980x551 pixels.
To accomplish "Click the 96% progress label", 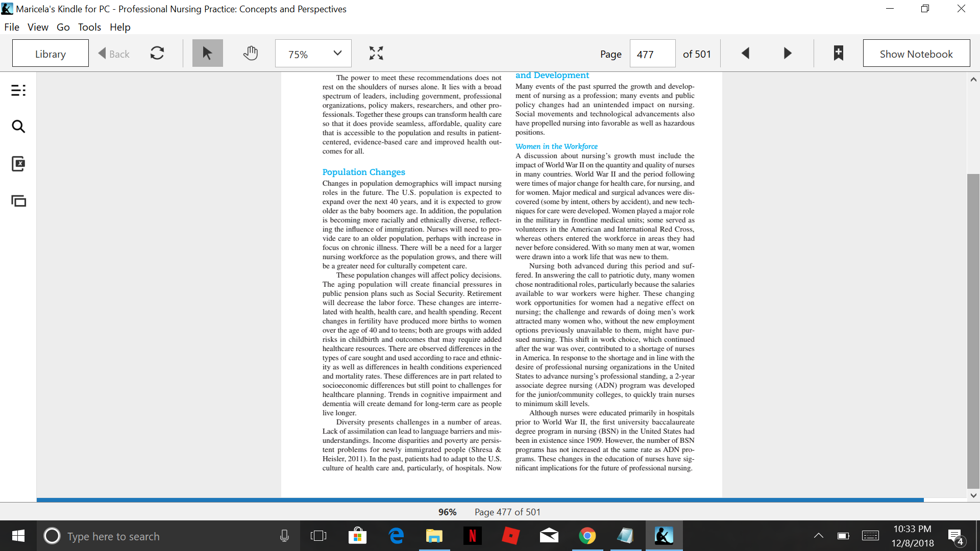I will [447, 512].
